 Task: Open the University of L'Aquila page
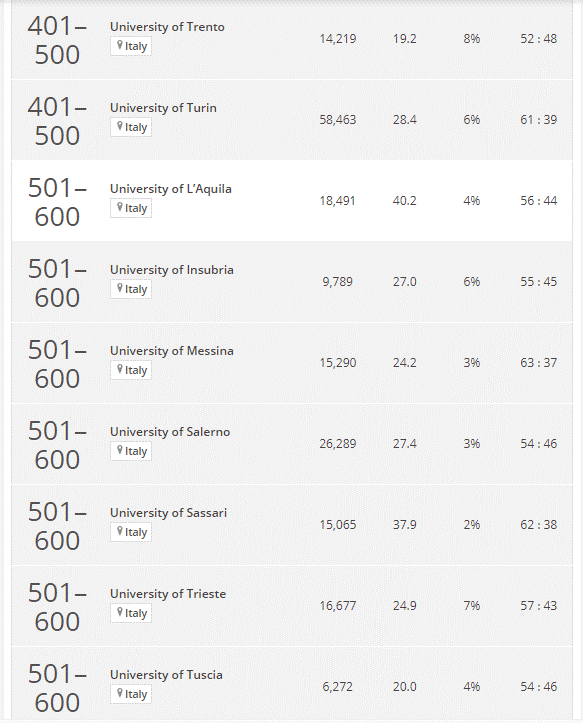pos(171,189)
